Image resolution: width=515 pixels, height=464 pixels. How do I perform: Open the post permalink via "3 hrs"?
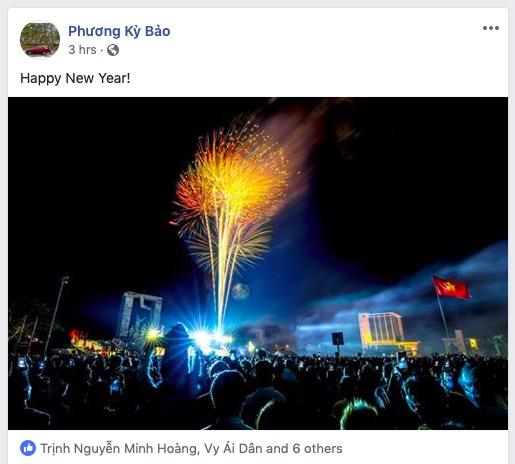click(82, 50)
